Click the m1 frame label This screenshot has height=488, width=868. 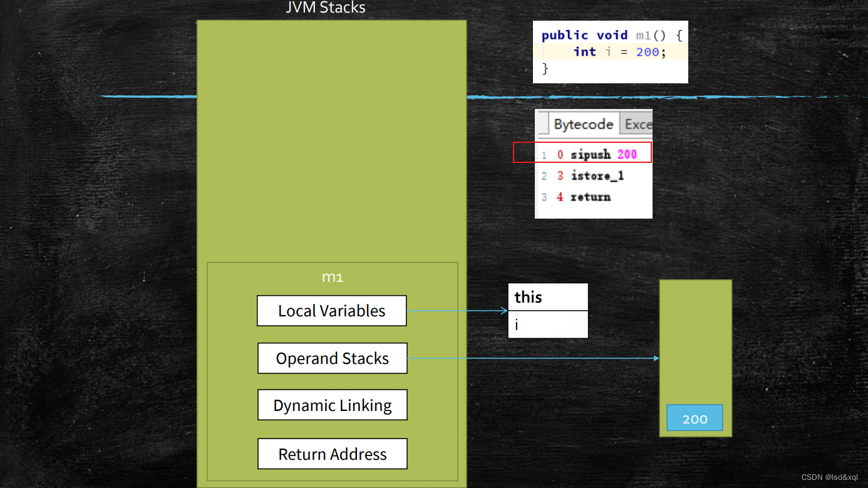point(333,276)
